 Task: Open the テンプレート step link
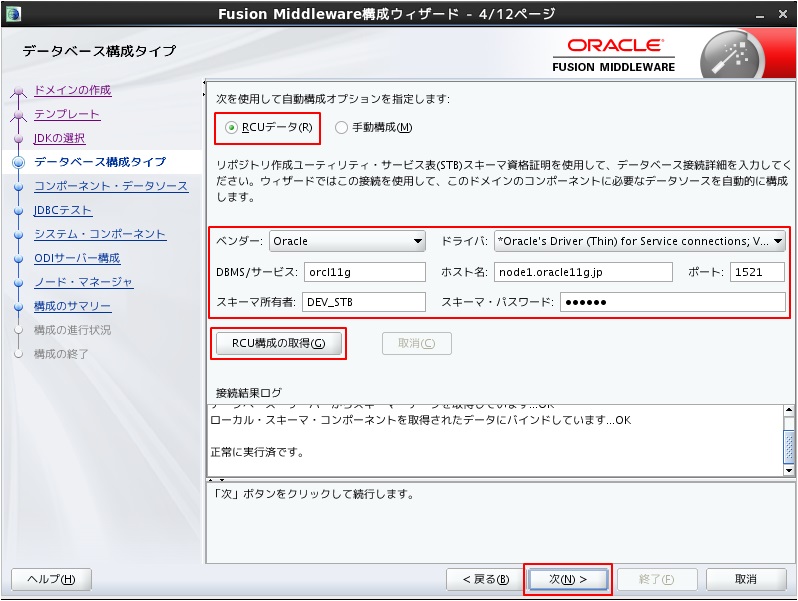click(x=67, y=114)
